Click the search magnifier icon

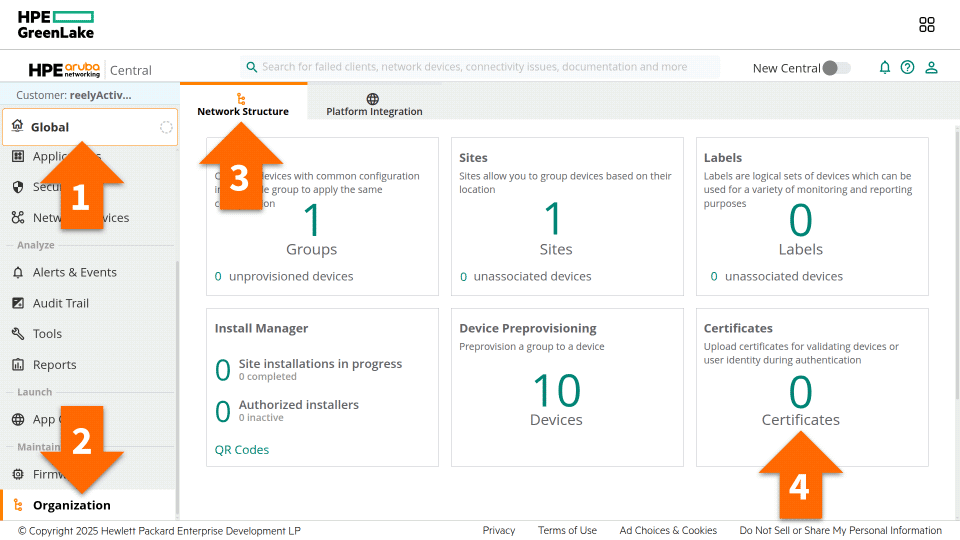[251, 67]
